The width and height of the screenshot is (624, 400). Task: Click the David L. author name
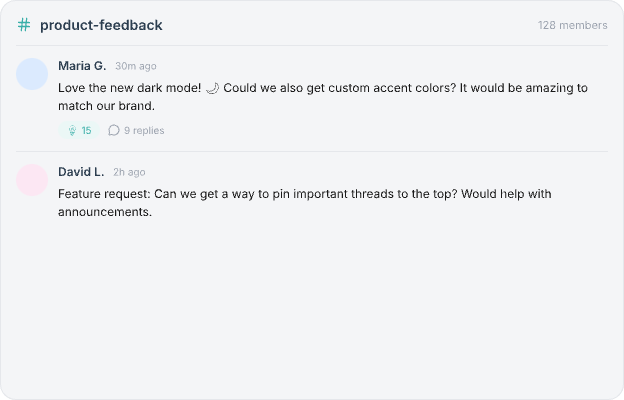[x=81, y=172]
